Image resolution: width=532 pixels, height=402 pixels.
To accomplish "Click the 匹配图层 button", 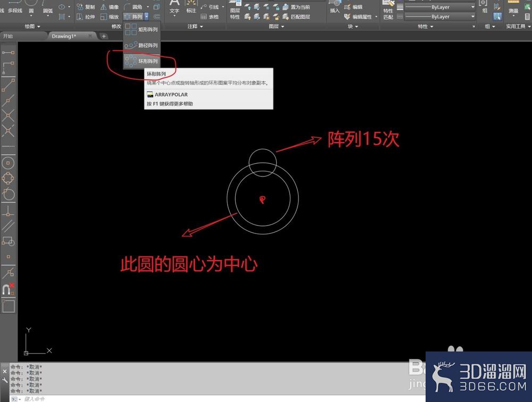I will pos(296,16).
